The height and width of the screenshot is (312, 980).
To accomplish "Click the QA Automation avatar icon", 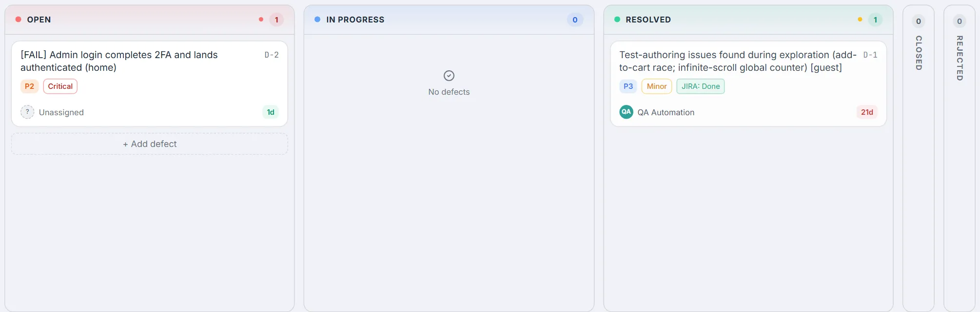I will (x=626, y=112).
